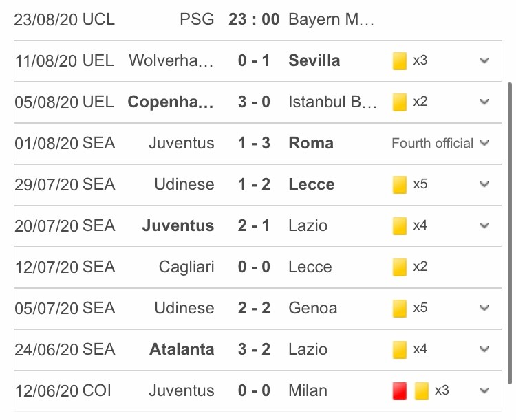516x420 pixels.
Task: Click yellow card icon in Cagliari-Lecce row
Action: pyautogui.click(x=400, y=267)
